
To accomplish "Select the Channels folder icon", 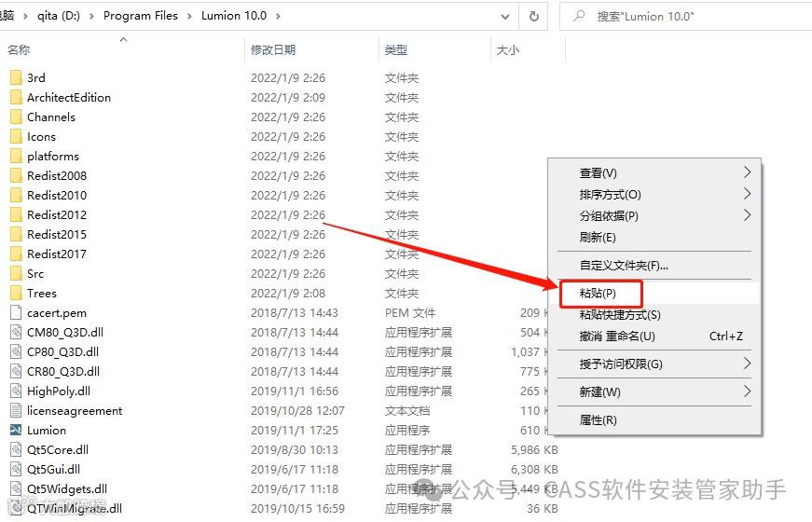I will [x=16, y=117].
